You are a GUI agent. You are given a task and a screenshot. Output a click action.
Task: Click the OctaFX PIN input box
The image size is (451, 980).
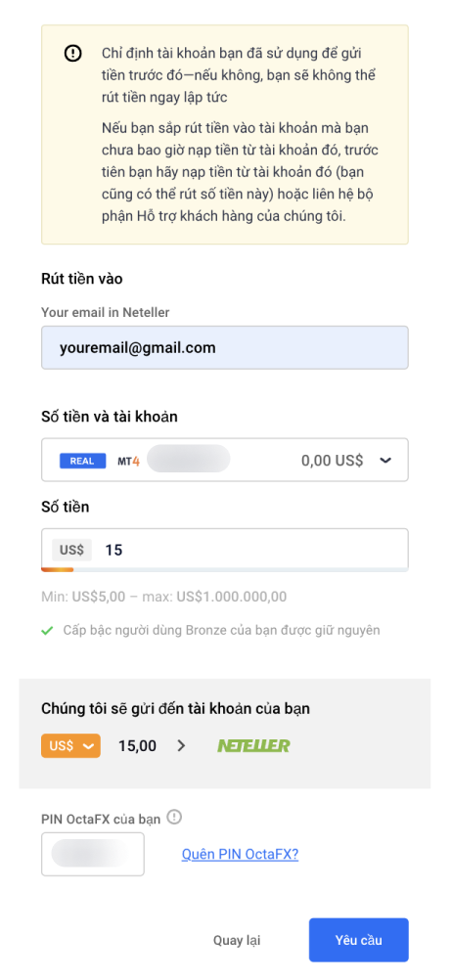click(x=93, y=854)
